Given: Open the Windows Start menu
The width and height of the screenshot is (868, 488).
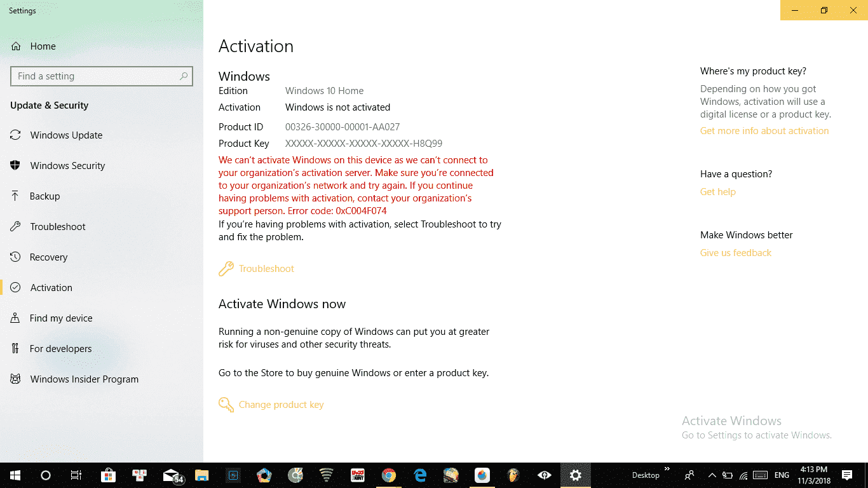Looking at the screenshot, I should (15, 475).
